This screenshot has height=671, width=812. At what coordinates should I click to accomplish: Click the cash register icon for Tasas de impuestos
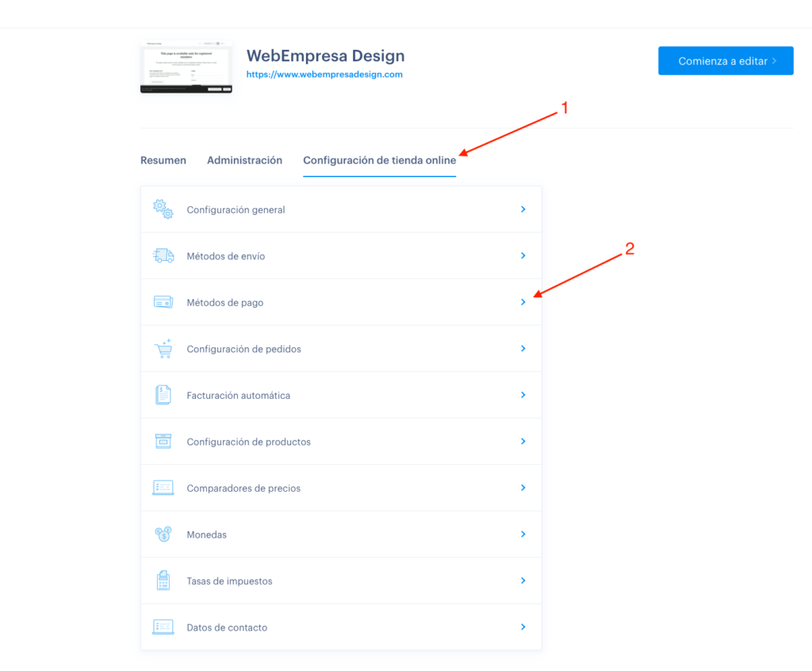tap(163, 581)
